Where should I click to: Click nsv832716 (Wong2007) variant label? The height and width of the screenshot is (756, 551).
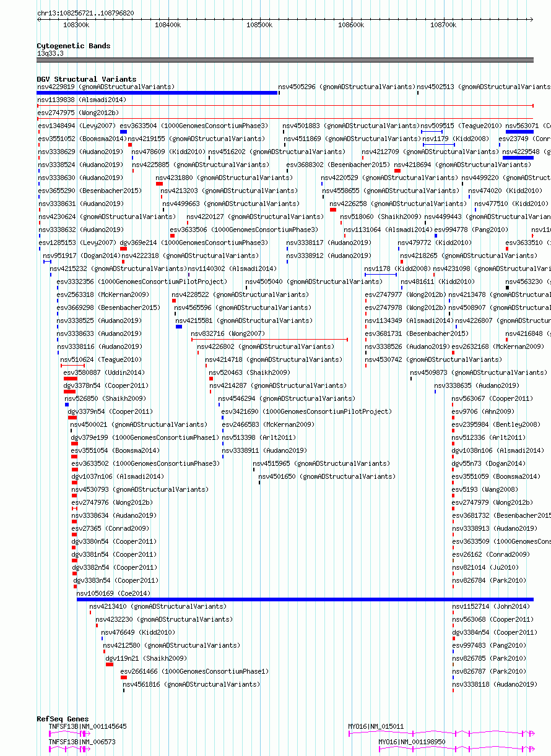[228, 333]
